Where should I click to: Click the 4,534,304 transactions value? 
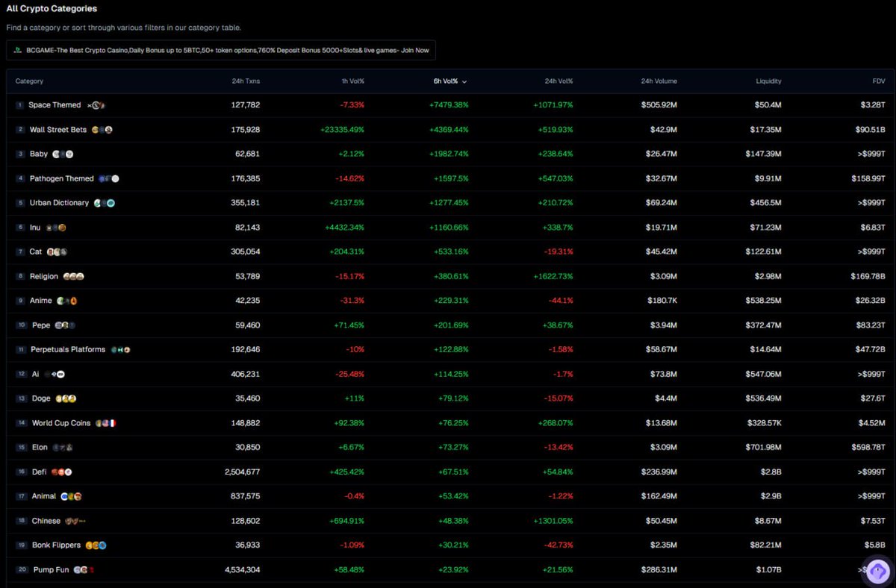[x=243, y=570]
